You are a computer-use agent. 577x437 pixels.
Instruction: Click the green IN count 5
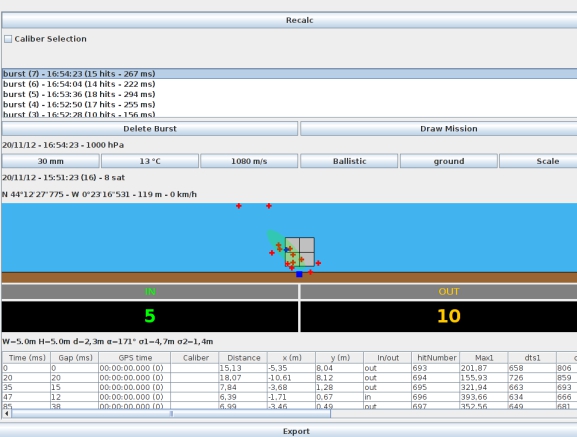pos(150,316)
